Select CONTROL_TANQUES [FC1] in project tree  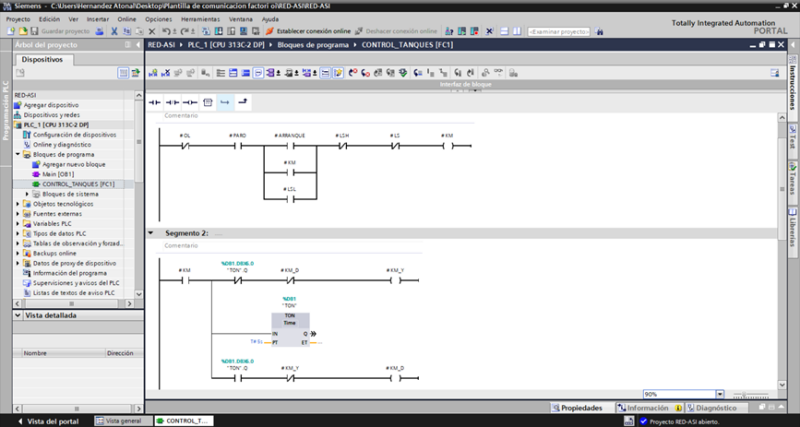coord(78,184)
